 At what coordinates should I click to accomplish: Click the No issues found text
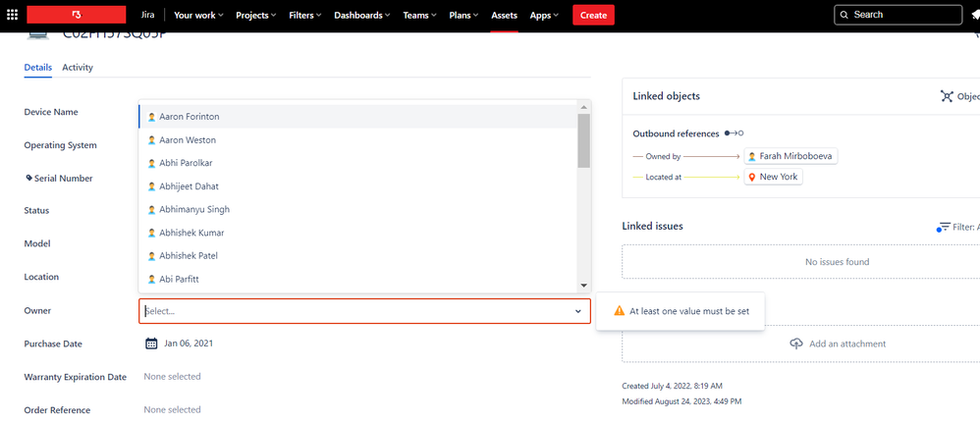coord(837,262)
